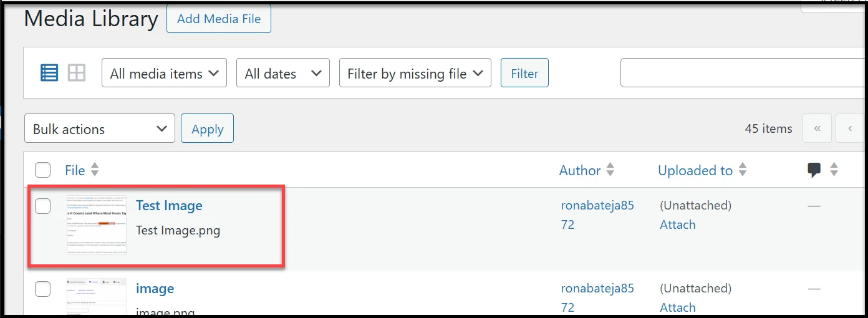This screenshot has width=868, height=318.
Task: Click Attach link for Test Image
Action: coord(678,224)
